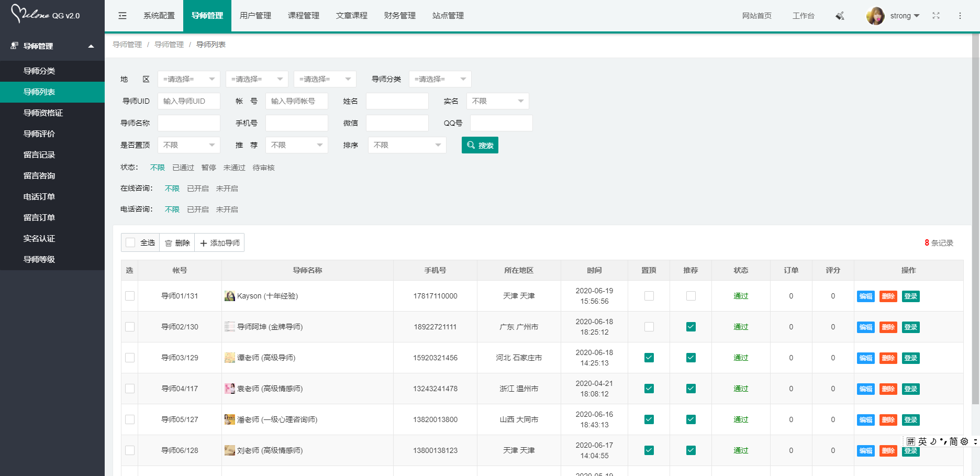Click the page vertical scrollbar
The image size is (980, 476).
tap(975, 220)
